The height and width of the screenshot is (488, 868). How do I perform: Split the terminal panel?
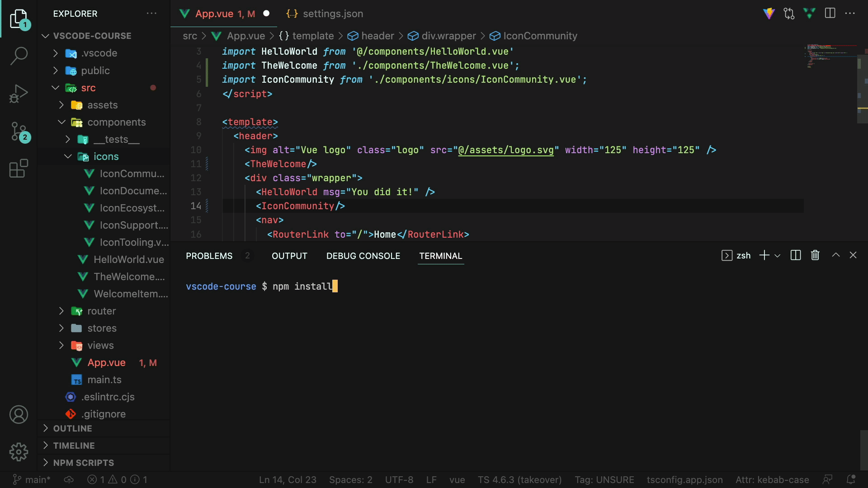tap(796, 255)
